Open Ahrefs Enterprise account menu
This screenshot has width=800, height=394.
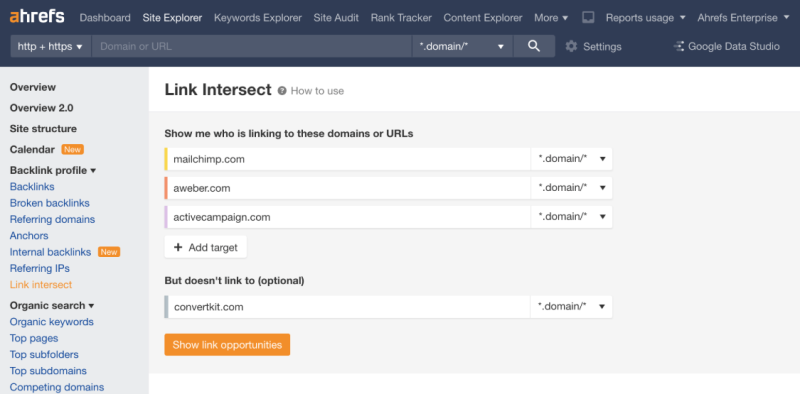coord(744,17)
